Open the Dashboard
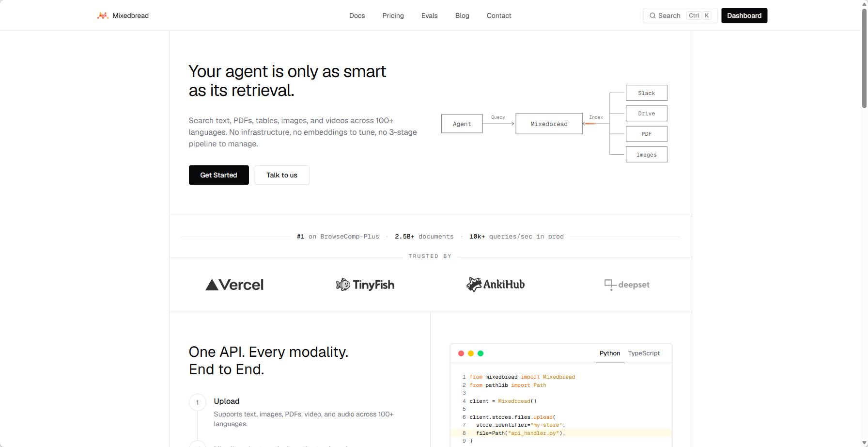868x447 pixels. point(744,16)
